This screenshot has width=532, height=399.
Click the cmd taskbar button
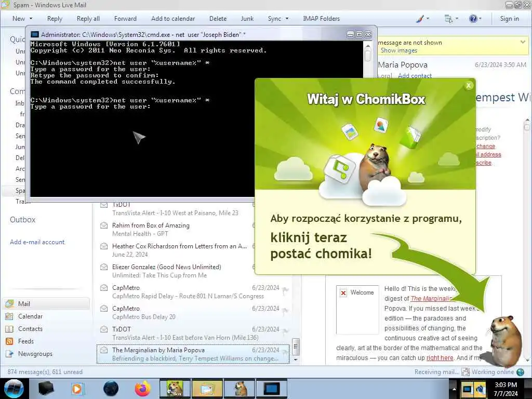[x=272, y=389]
